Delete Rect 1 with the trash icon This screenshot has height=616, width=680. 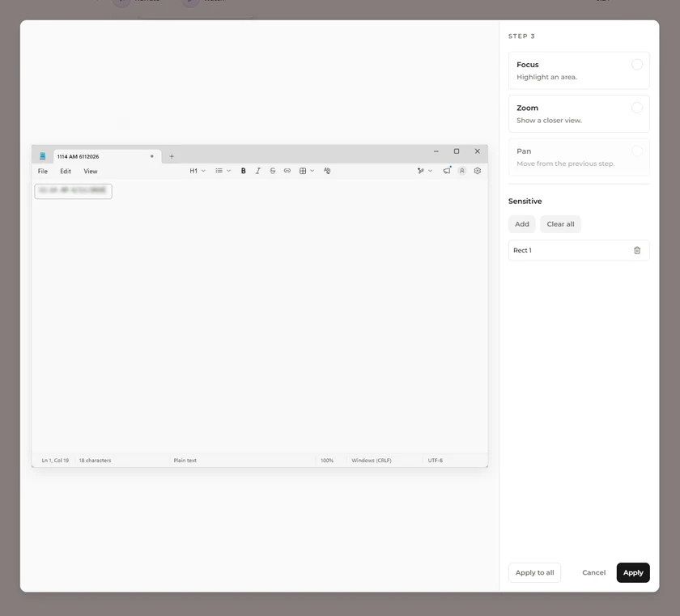(636, 250)
